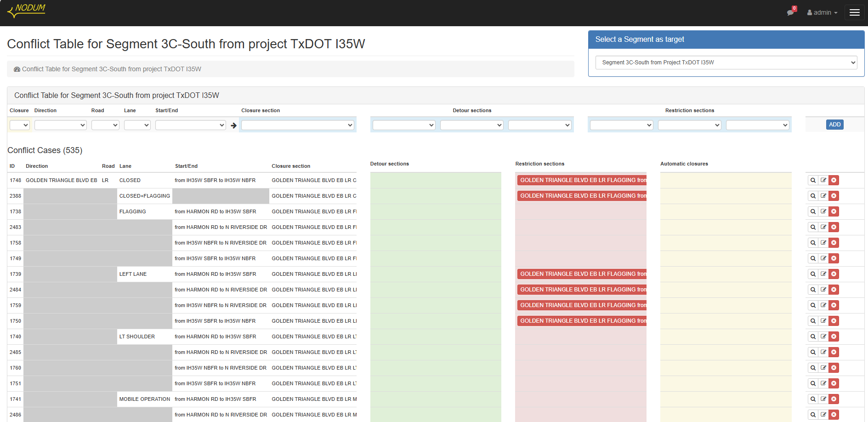View details of conflict case 1740
Viewport: 868px width, 422px height.
[813, 336]
